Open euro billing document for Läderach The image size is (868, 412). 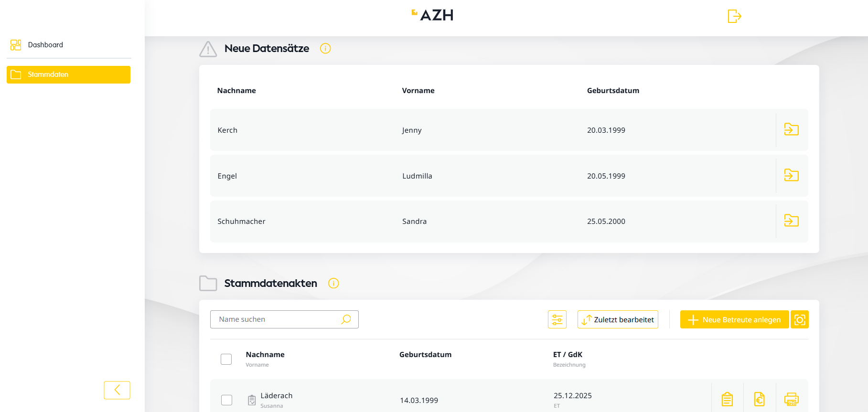pyautogui.click(x=759, y=399)
